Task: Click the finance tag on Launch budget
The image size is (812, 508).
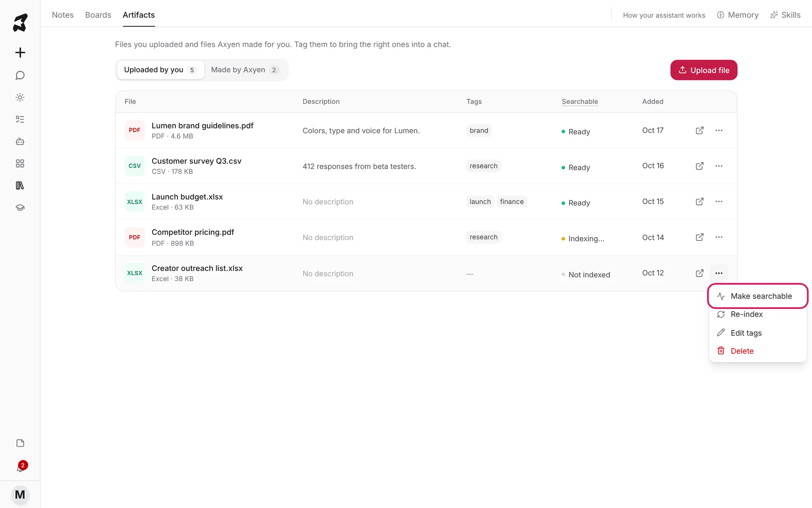Action: click(512, 201)
